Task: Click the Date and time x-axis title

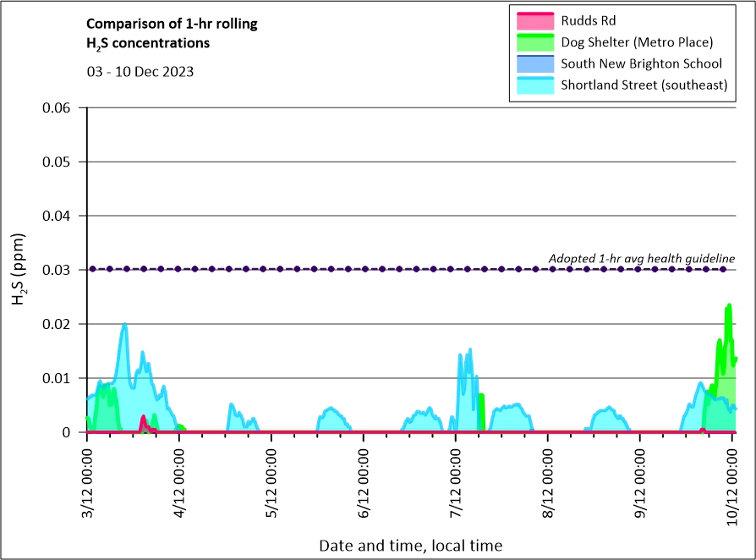Action: (410, 546)
